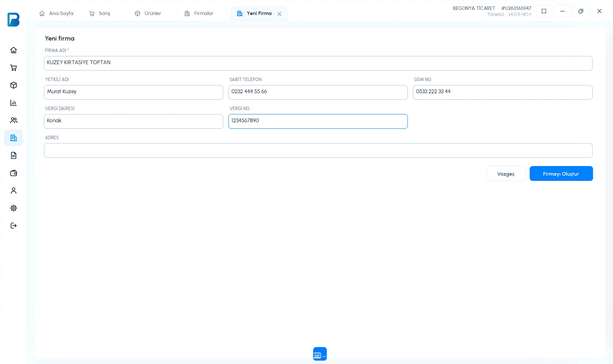This screenshot has width=613, height=364.
Task: Close the Yeni Firma tab with X
Action: pos(279,14)
